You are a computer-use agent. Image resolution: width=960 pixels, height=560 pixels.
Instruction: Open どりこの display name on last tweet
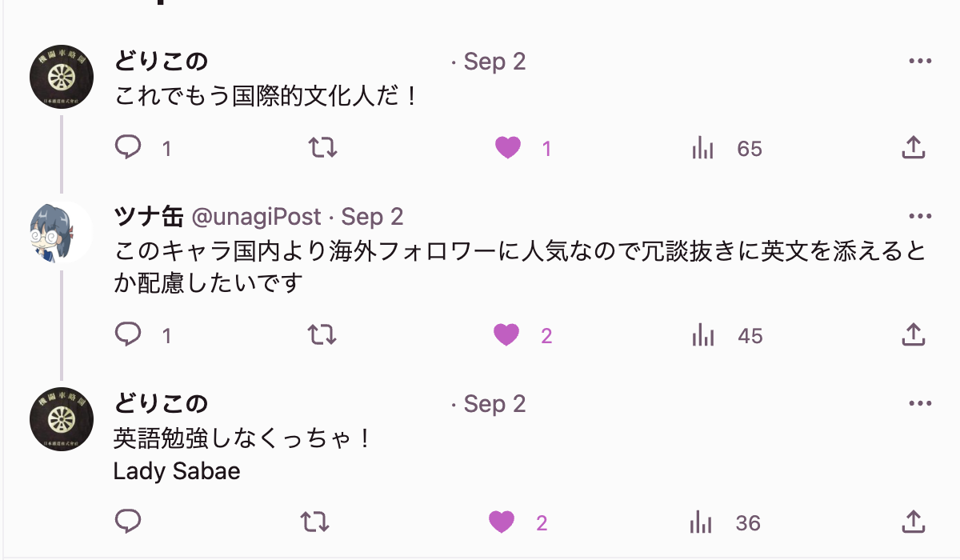(x=161, y=404)
